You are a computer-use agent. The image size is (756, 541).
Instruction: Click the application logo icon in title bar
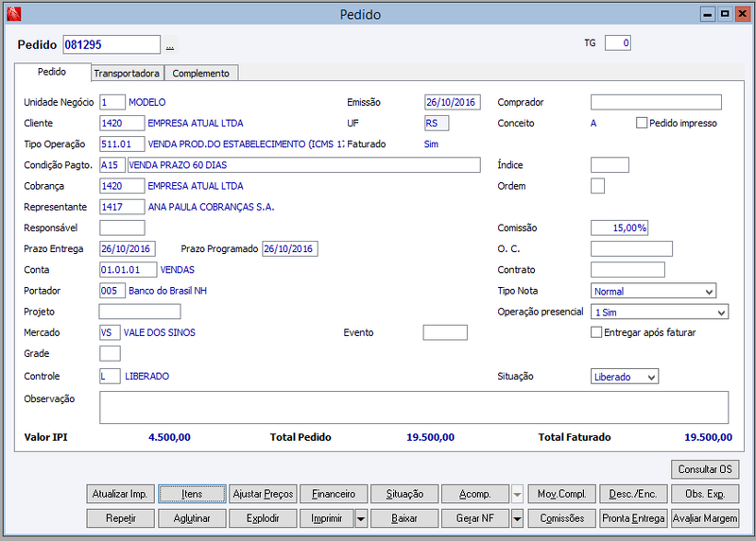coord(13,14)
